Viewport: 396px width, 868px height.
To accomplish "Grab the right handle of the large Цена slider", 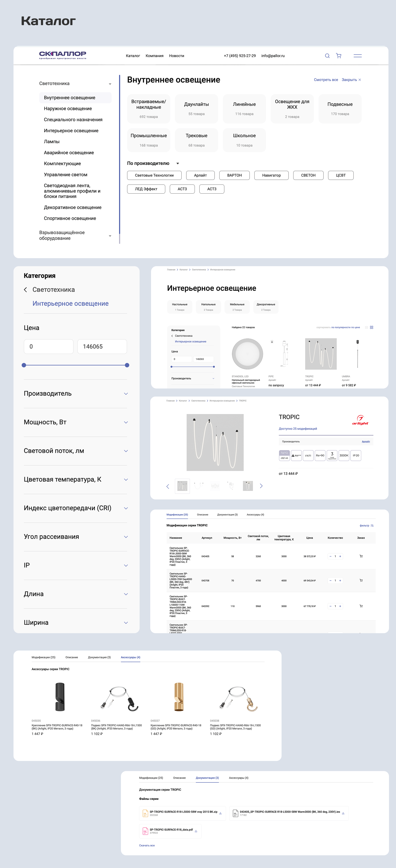I will pyautogui.click(x=127, y=365).
